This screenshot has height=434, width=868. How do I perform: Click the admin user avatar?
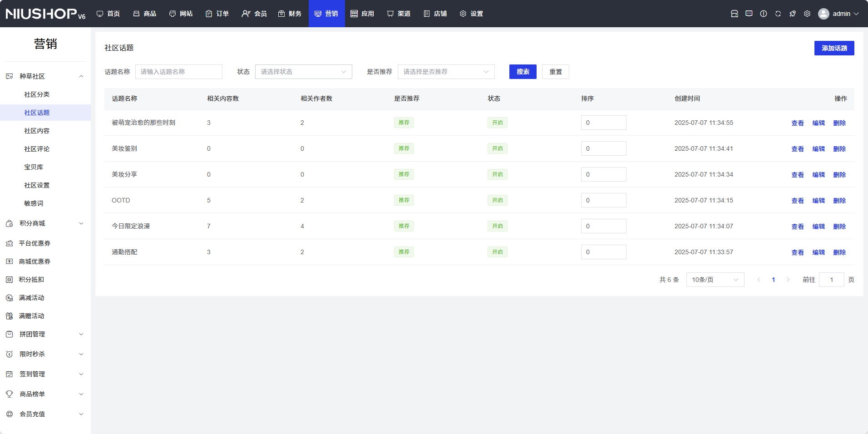824,14
